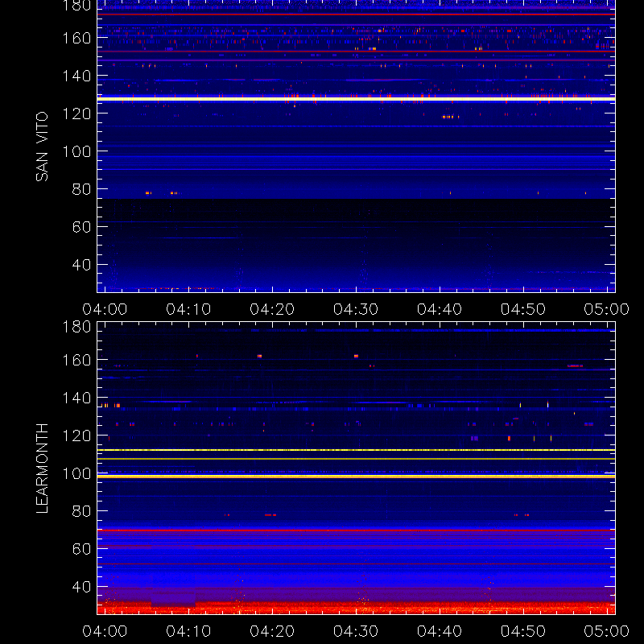Click the 04:20 time label under San Vito plot

pos(272,309)
